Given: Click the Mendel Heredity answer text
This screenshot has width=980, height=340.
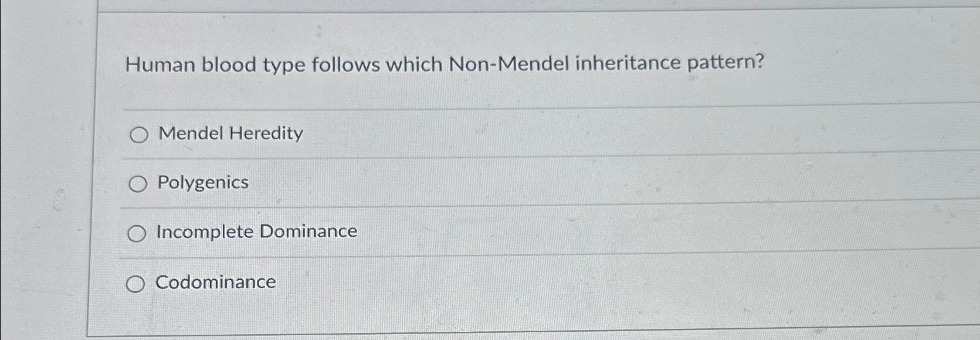Looking at the screenshot, I should click(x=228, y=134).
